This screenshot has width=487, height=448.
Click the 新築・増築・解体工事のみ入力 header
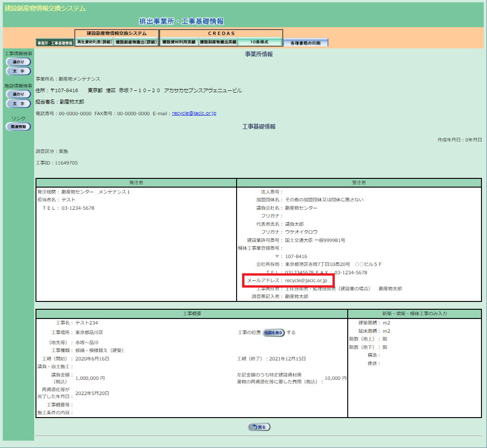pyautogui.click(x=415, y=313)
